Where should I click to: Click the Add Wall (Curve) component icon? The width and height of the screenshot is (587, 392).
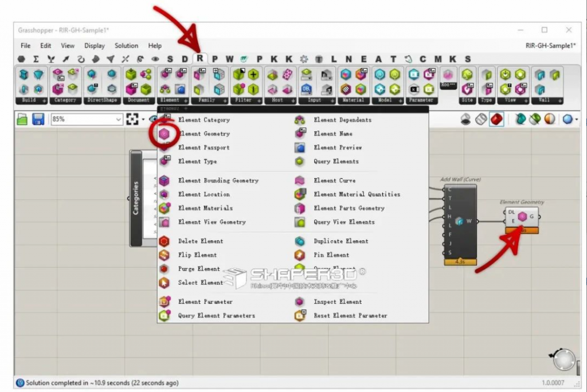459,221
